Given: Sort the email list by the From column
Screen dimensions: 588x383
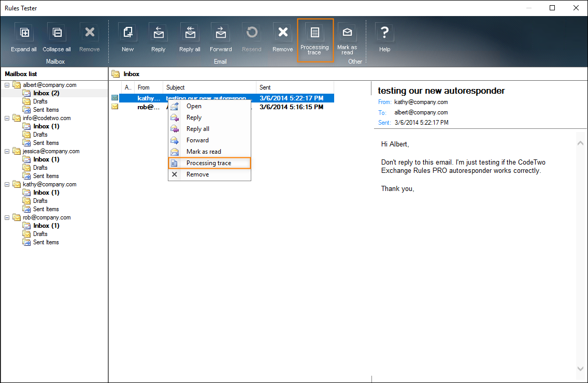Looking at the screenshot, I should (x=149, y=87).
